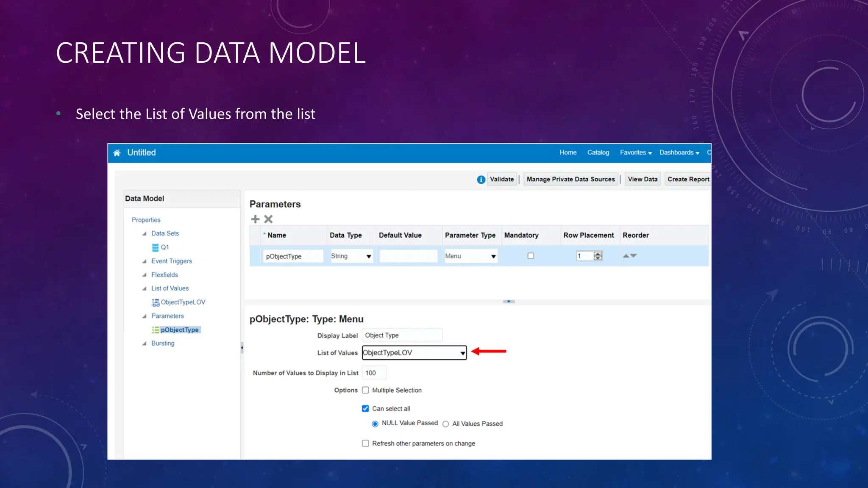Viewport: 868px width, 488px height.
Task: Click the home icon beside Untitled
Action: point(117,153)
